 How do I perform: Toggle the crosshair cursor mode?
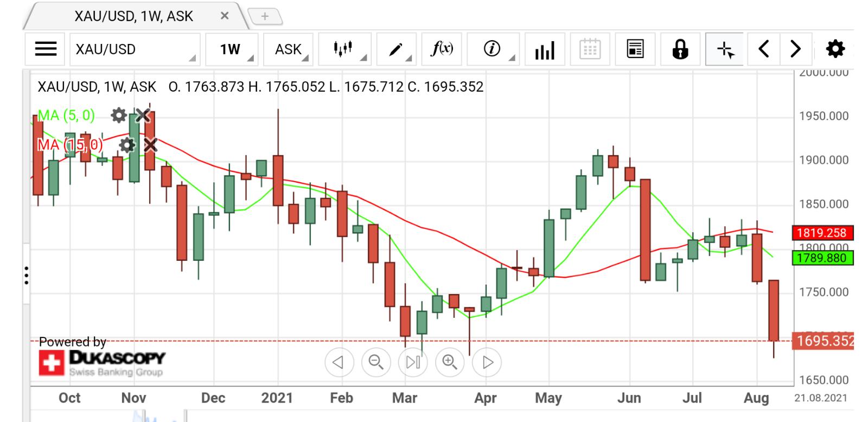click(x=725, y=50)
